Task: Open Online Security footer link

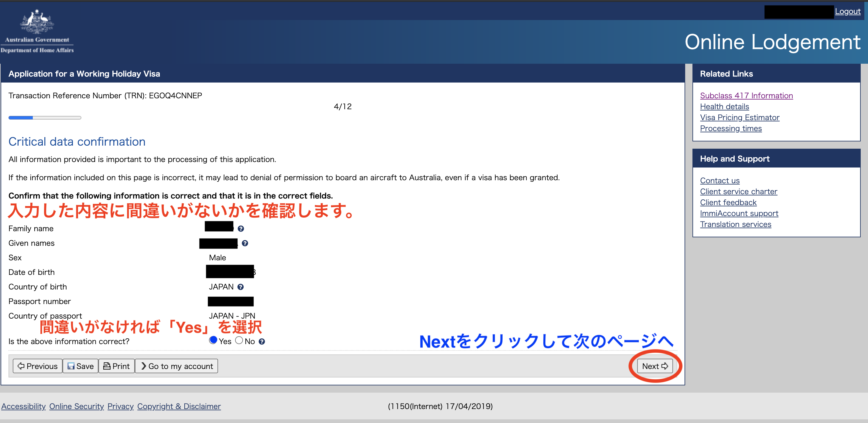Action: click(77, 407)
